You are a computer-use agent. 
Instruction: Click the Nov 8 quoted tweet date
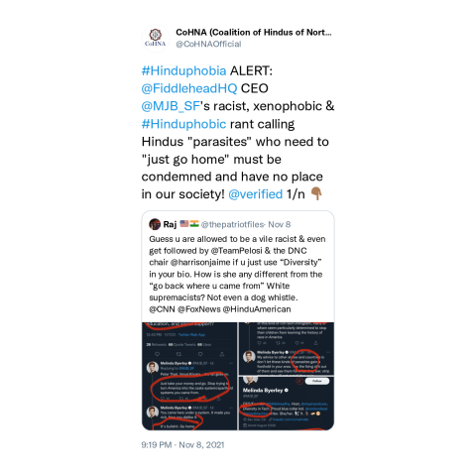point(280,224)
